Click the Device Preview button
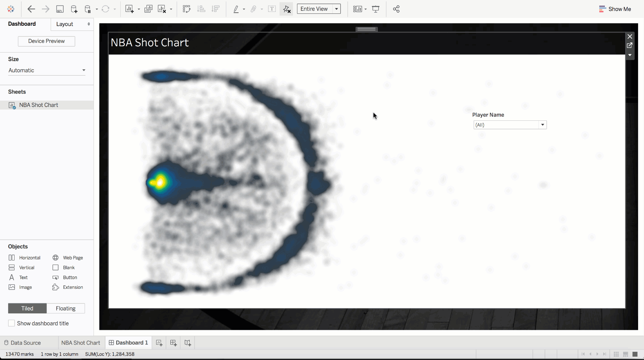The height and width of the screenshot is (360, 644). tap(47, 41)
